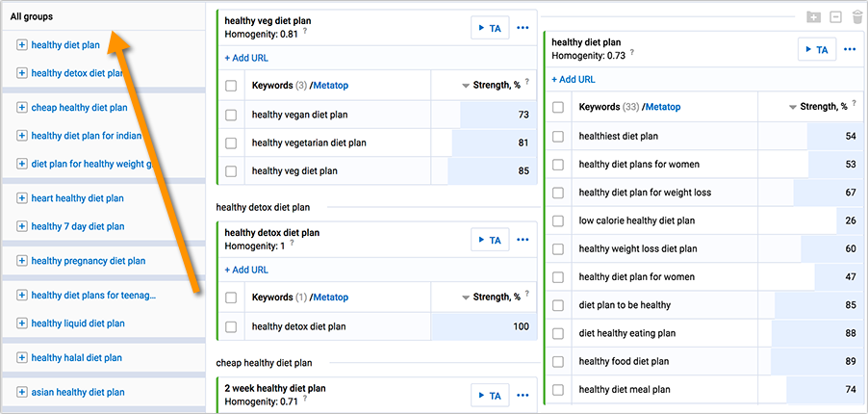The image size is (868, 414).
Task: Click Add URL in healthy diet plan card
Action: tap(574, 80)
